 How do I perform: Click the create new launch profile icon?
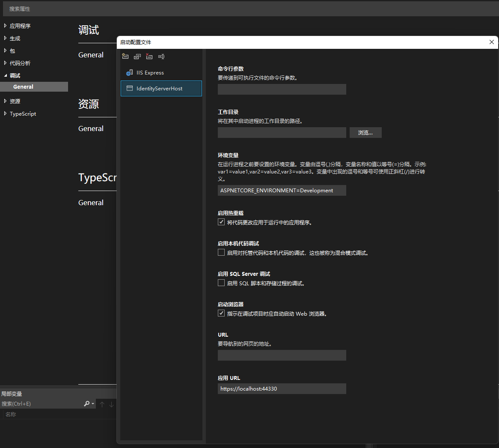tap(125, 57)
